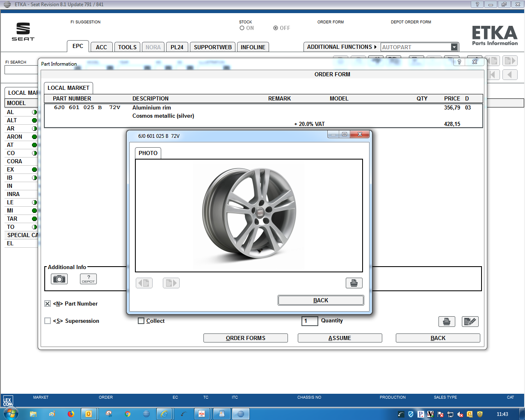The image size is (525, 420).
Task: Open the PEAK application in the taskbar
Action: coord(201,414)
